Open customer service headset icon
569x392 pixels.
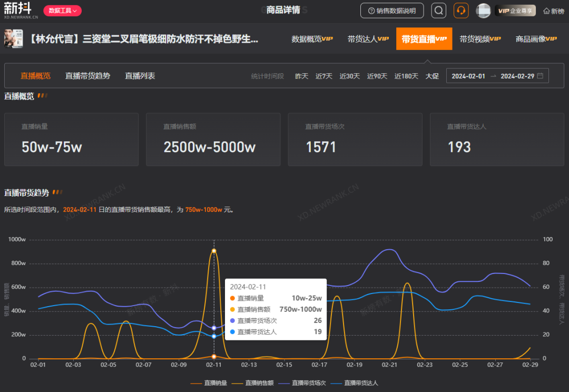[x=461, y=11]
